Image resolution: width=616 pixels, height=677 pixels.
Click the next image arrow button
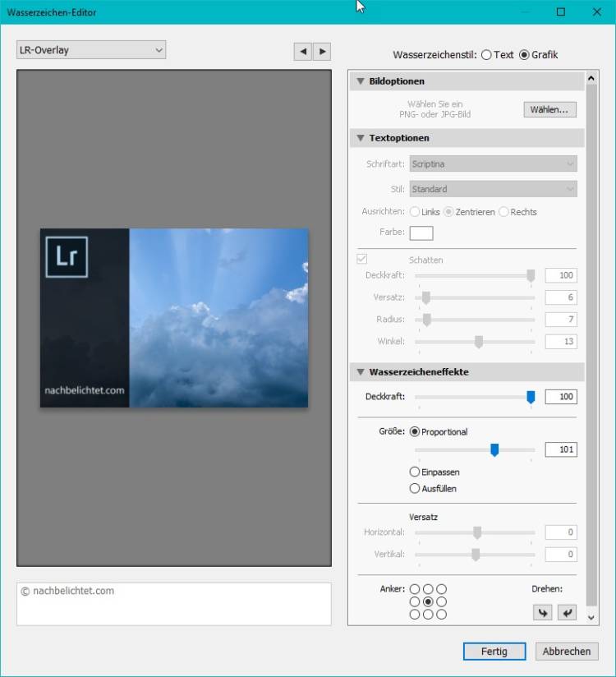[x=322, y=51]
